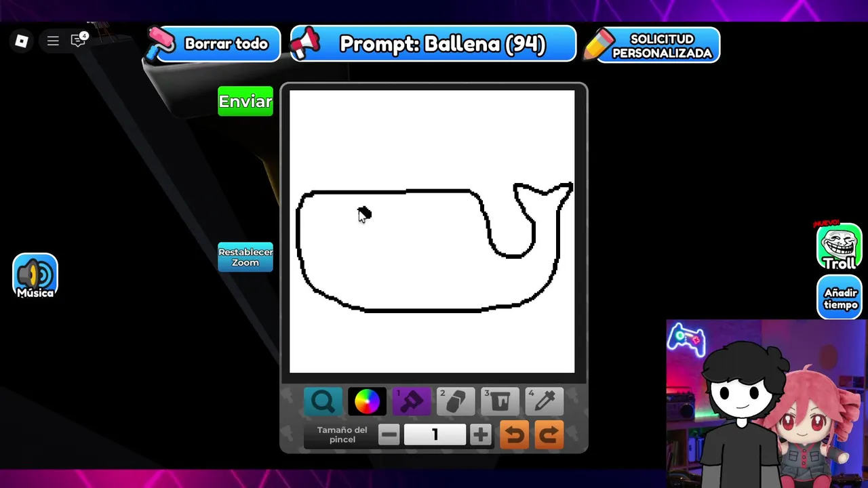The height and width of the screenshot is (488, 868).
Task: Open the Roblox logo menu
Action: pyautogui.click(x=22, y=41)
